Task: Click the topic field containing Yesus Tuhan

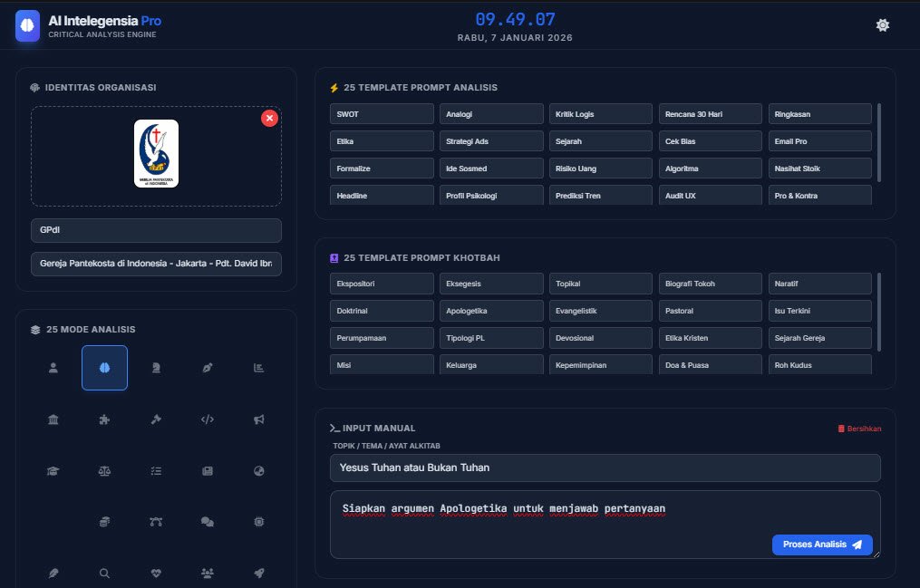Action: (605, 468)
